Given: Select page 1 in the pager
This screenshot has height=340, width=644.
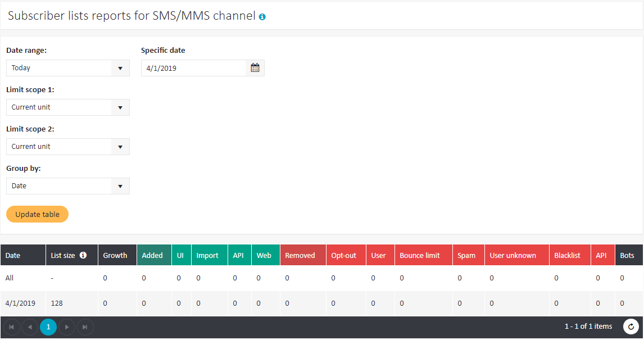Looking at the screenshot, I should click(48, 327).
